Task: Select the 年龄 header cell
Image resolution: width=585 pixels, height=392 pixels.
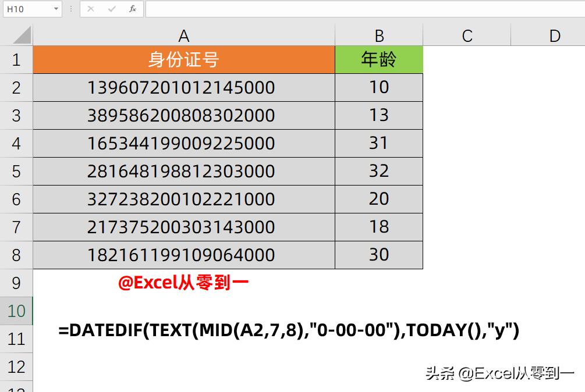Action: tap(378, 59)
